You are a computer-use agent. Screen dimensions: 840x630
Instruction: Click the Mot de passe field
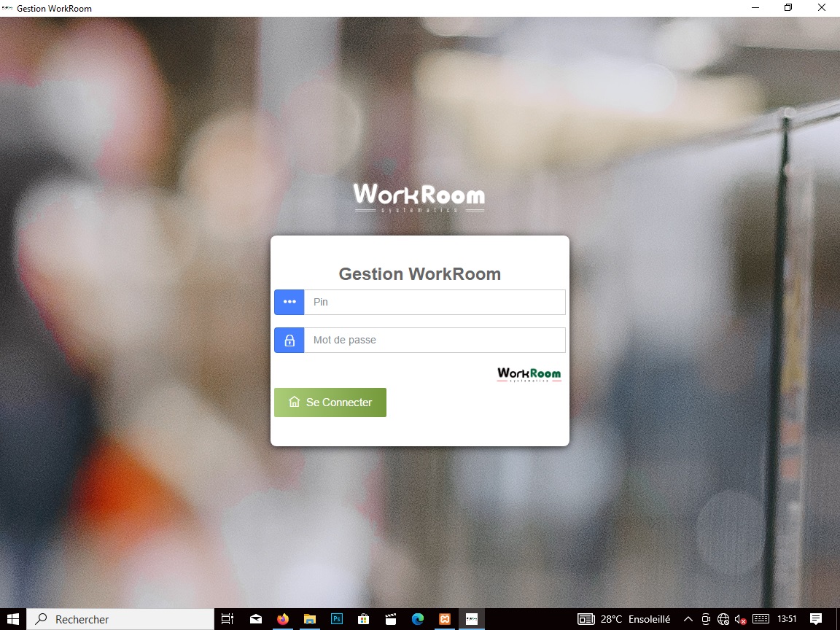[x=434, y=340]
